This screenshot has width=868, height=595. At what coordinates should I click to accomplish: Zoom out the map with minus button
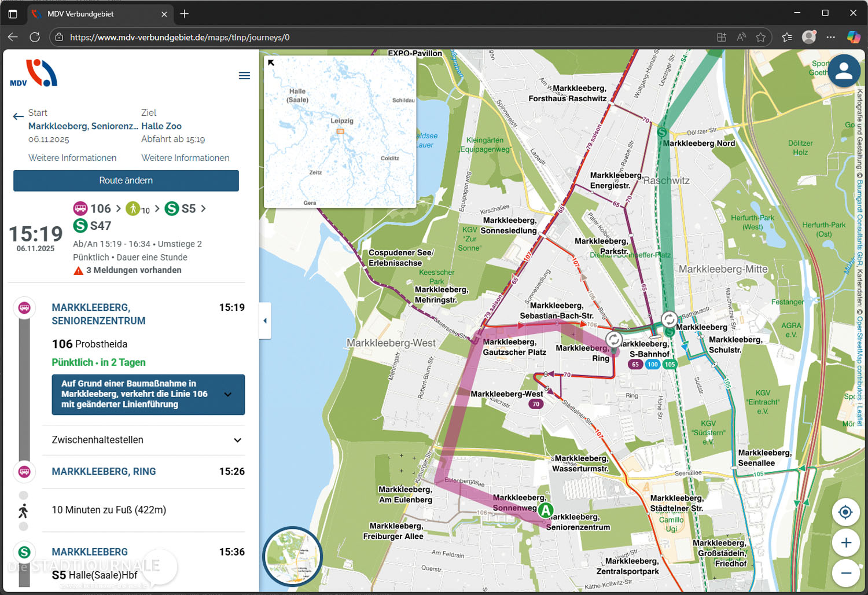click(845, 573)
